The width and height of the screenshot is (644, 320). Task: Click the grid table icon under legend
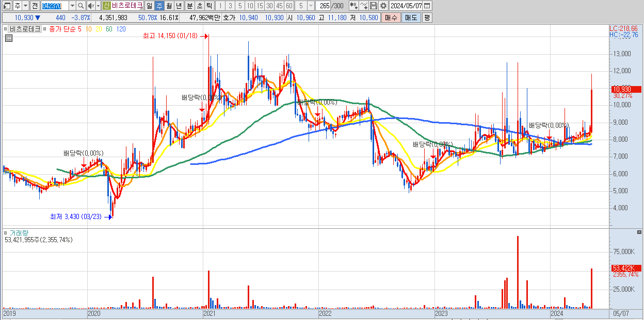[x=9, y=38]
